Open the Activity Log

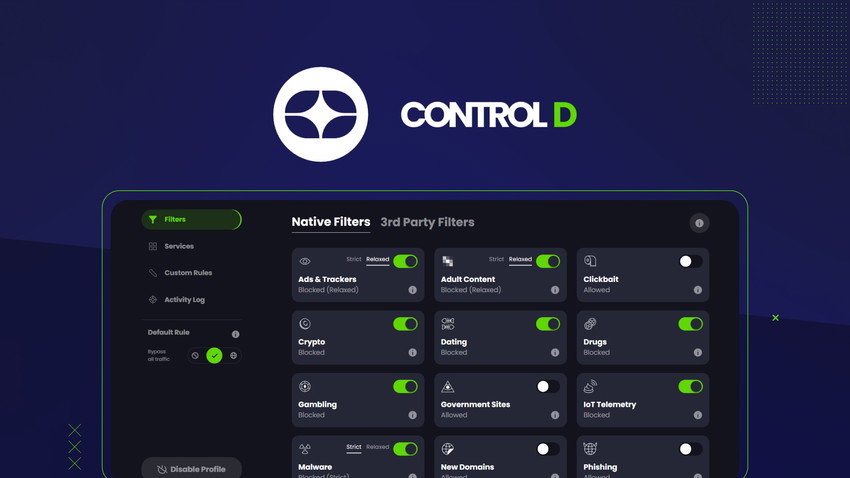pyautogui.click(x=184, y=300)
